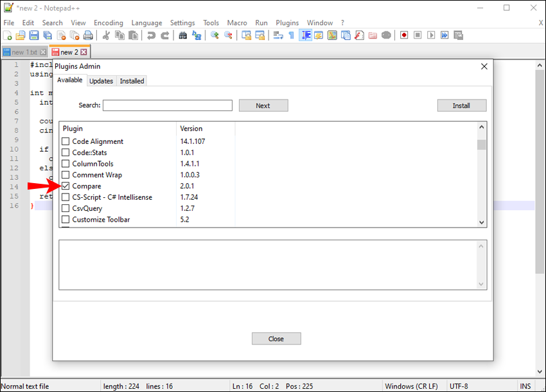Open the Plugins menu
546x392 pixels.
pyautogui.click(x=287, y=22)
